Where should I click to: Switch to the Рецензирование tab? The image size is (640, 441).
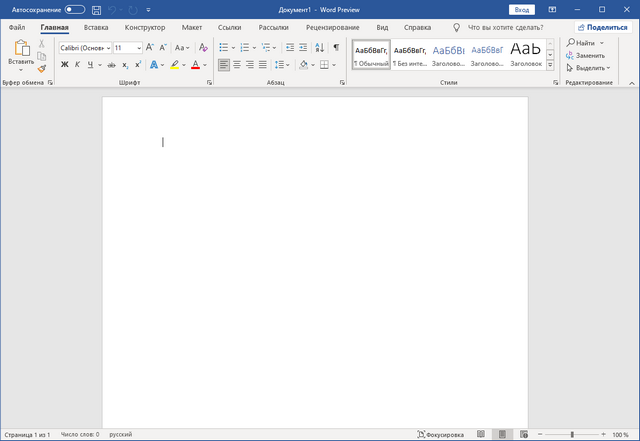coord(332,27)
